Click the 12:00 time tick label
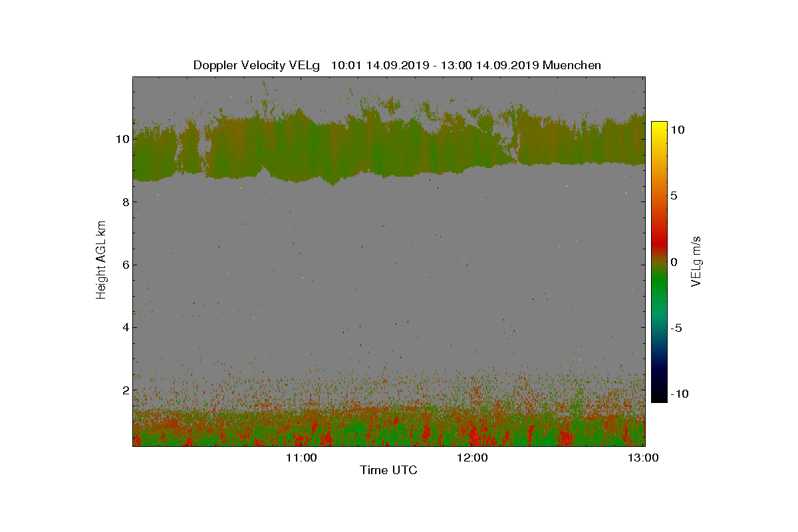The height and width of the screenshot is (532, 798). click(472, 458)
